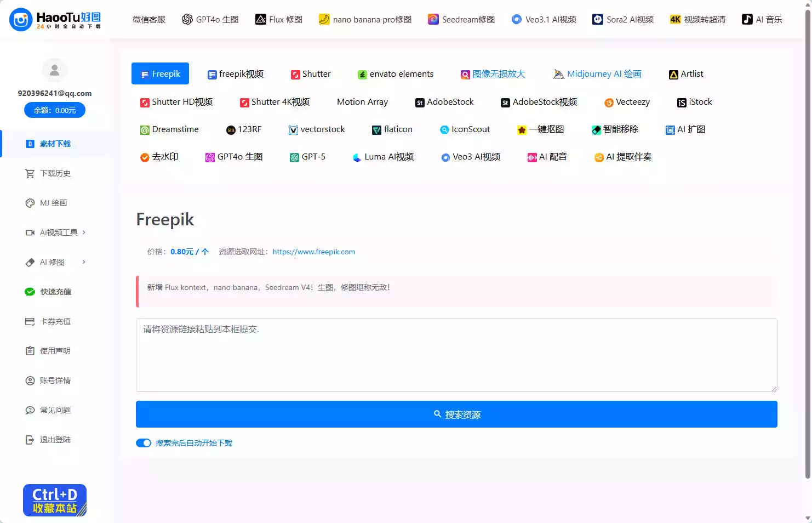Open 常见问题 help icon in sidebar
The width and height of the screenshot is (812, 523).
(30, 410)
